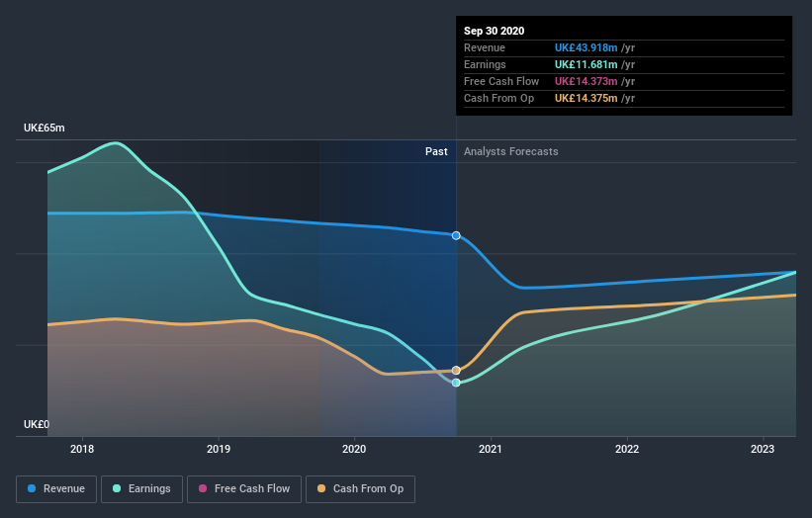Image resolution: width=812 pixels, height=518 pixels.
Task: Click the UK£65m y-axis label
Action: point(45,128)
